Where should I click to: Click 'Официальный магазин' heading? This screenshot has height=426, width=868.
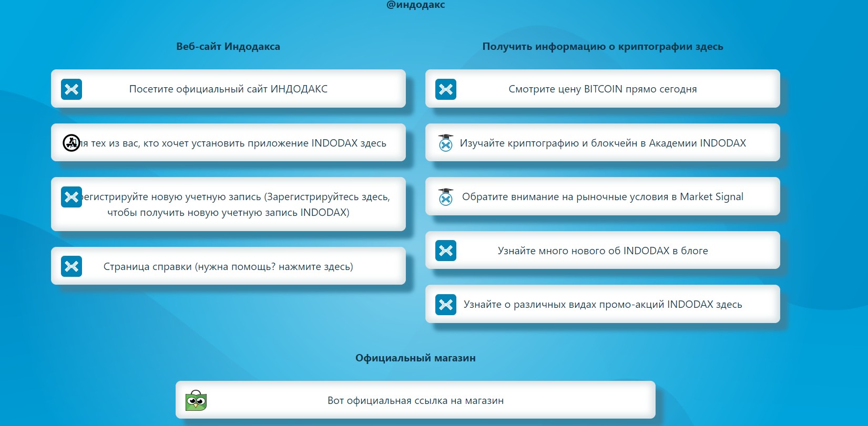(x=415, y=358)
